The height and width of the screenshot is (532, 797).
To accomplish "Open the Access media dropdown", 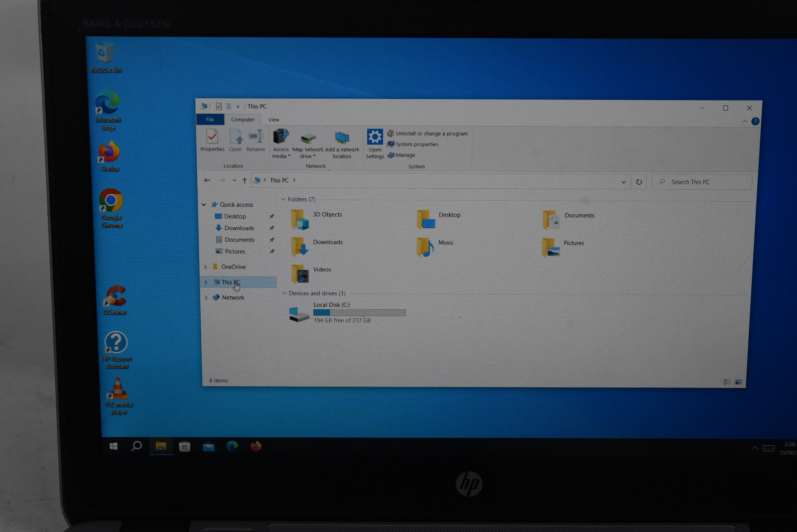I will click(x=281, y=143).
